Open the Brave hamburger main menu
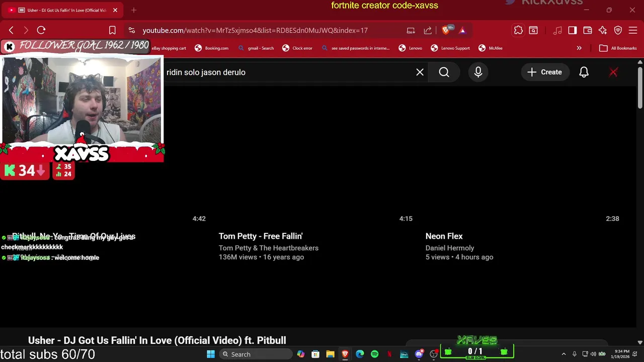The height and width of the screenshot is (362, 644). 633,30
